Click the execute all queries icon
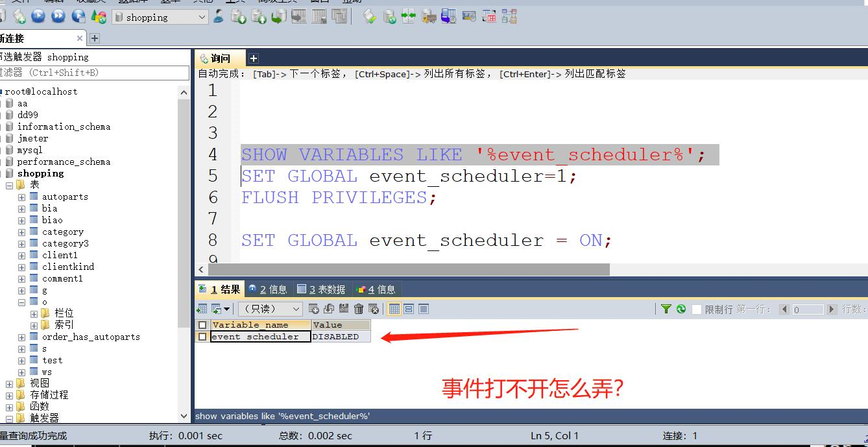Image resolution: width=868 pixels, height=447 pixels. click(58, 17)
